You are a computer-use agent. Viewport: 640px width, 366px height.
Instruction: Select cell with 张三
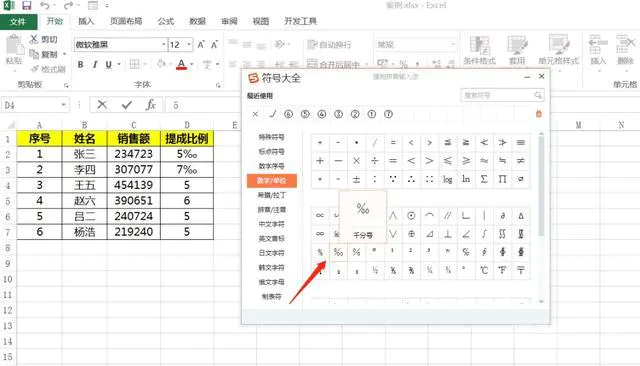(84, 154)
